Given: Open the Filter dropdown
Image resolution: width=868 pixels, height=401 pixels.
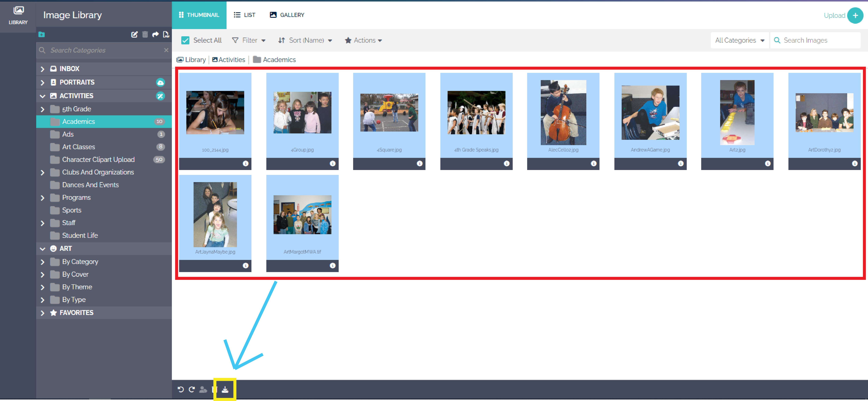Looking at the screenshot, I should tap(249, 40).
